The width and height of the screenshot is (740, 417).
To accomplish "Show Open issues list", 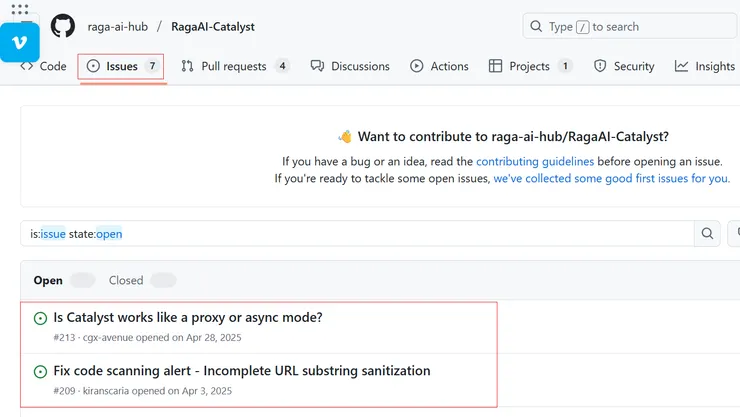I will tap(48, 280).
